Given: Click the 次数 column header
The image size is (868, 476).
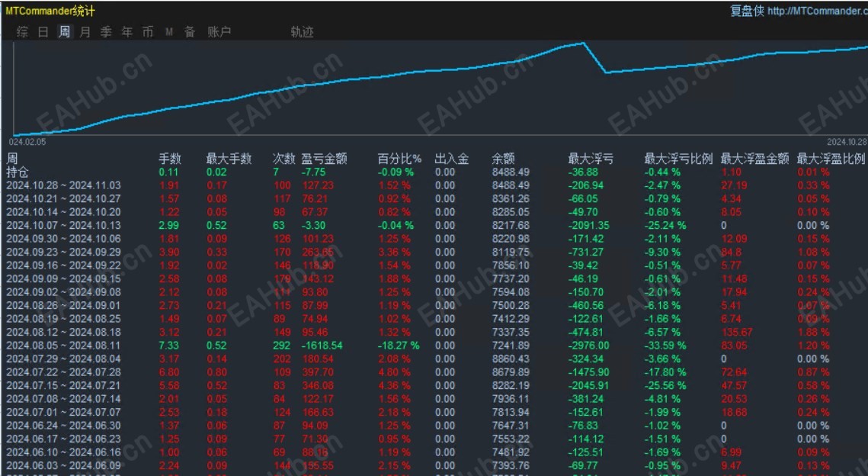Looking at the screenshot, I should [284, 159].
